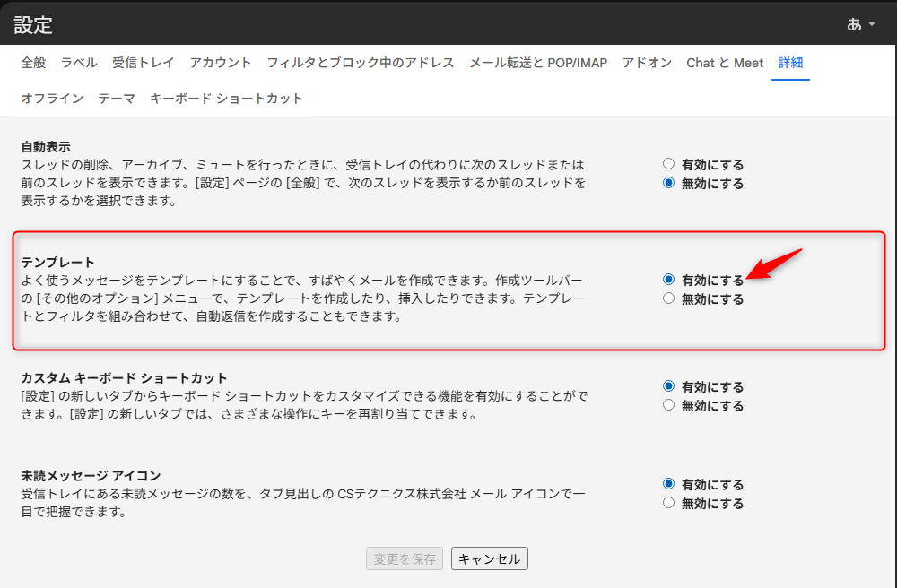Open キーボード ショートカット tab

(226, 99)
